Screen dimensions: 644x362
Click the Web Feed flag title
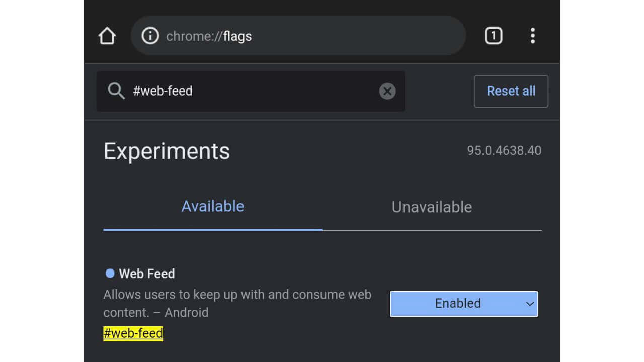[146, 273]
